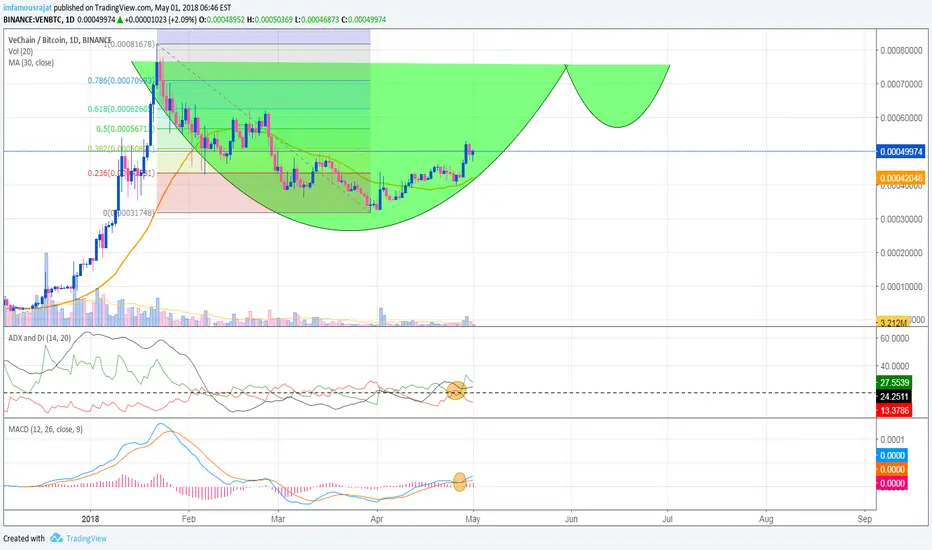Click the 0.00060000 price axis label
Viewport: 932px width, 550px height.
click(902, 118)
